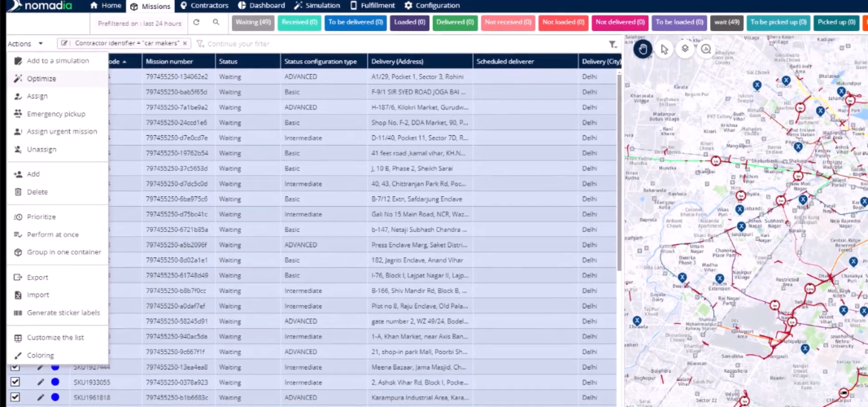Click the edit icon on the Contractor identifier filter chip
Viewport: 868px width, 407px height.
pyautogui.click(x=65, y=43)
